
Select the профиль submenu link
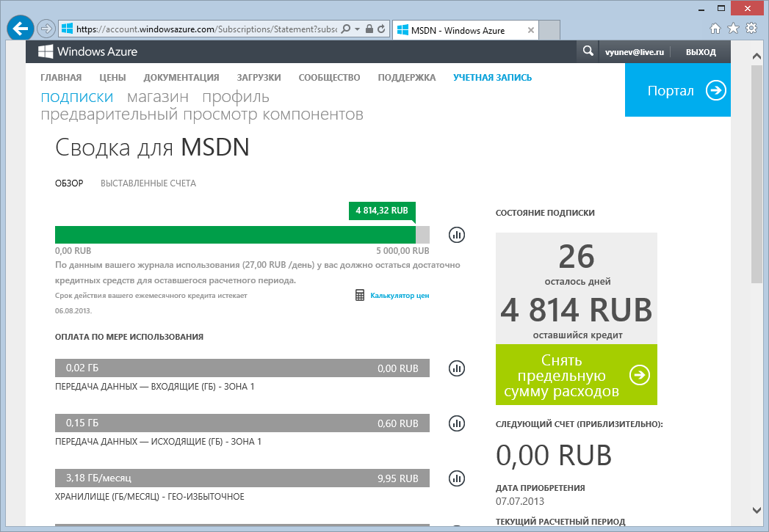(236, 97)
